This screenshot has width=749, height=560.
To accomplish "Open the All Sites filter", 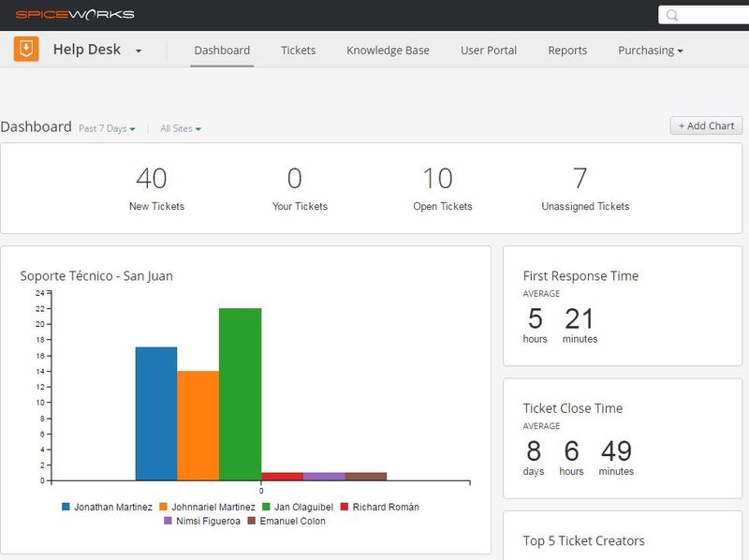I will 182,126.
